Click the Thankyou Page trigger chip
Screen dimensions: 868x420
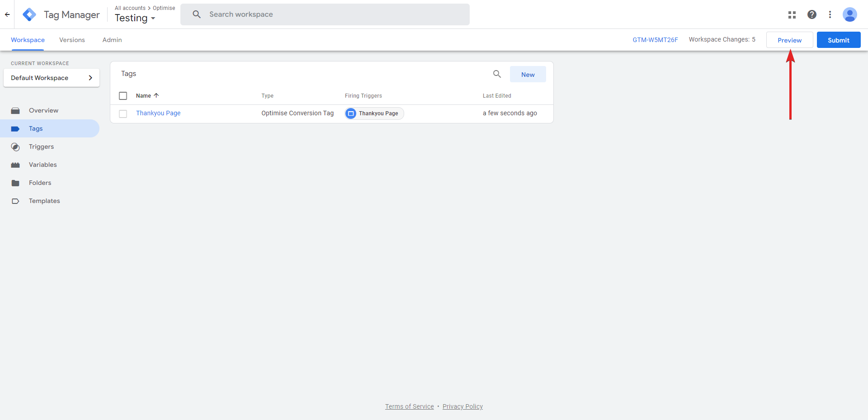point(374,113)
